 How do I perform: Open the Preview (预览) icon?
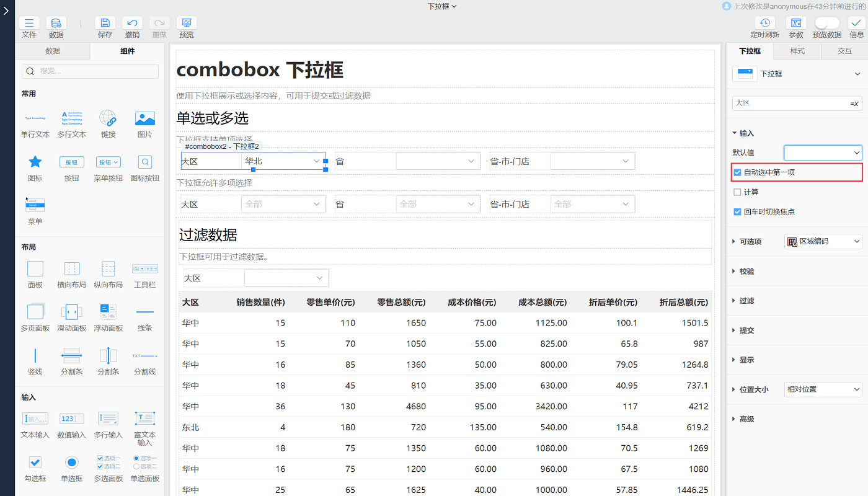click(187, 24)
